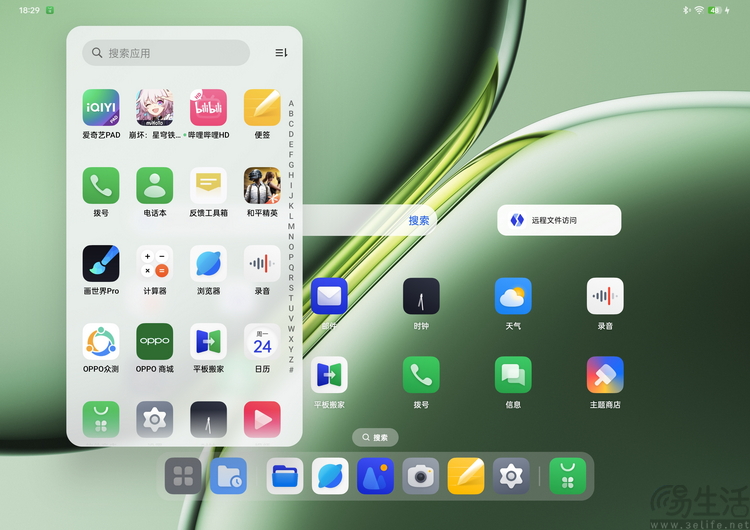The image size is (750, 530).
Task: Open 计算器 calculator app
Action: 154,264
